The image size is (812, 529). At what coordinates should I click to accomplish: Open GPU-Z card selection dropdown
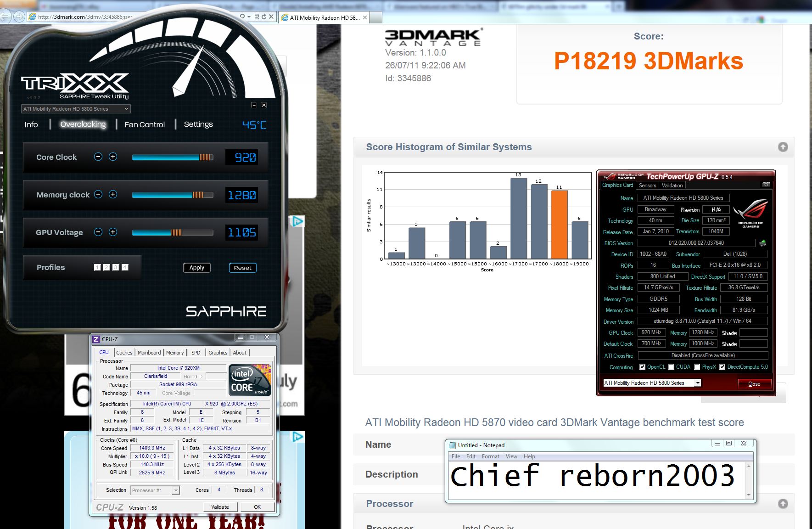click(x=652, y=383)
